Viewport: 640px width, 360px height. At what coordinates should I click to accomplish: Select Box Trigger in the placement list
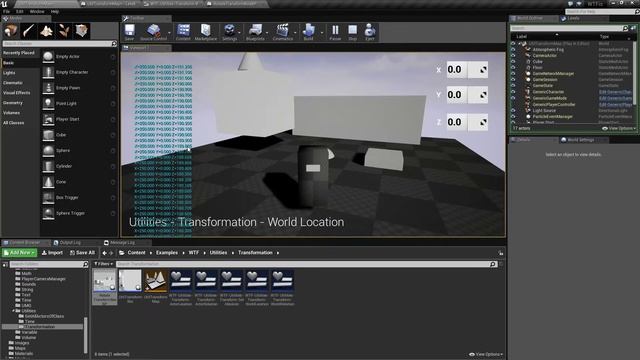tap(79, 198)
